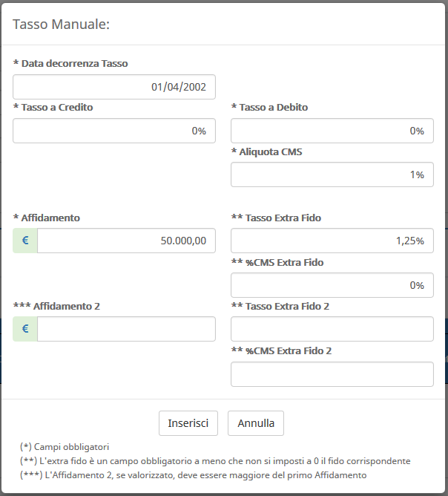
Task: Click the euro icon beside Affidamento 2
Action: click(25, 329)
